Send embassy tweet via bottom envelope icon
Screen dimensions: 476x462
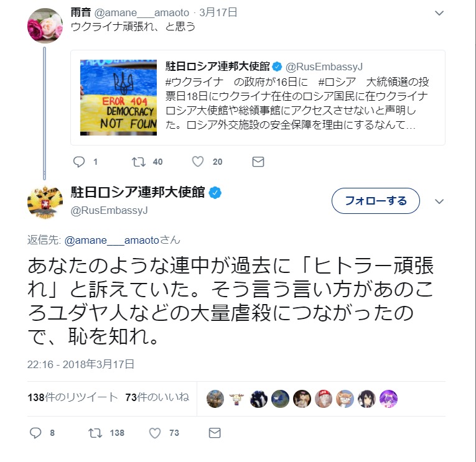[215, 433]
